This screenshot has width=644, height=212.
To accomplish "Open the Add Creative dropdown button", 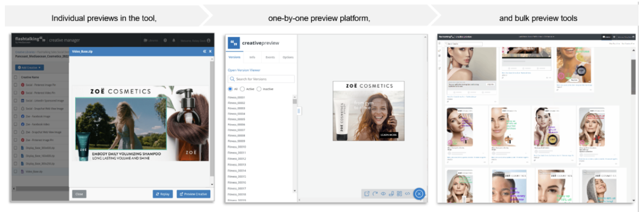I will 29,68.
